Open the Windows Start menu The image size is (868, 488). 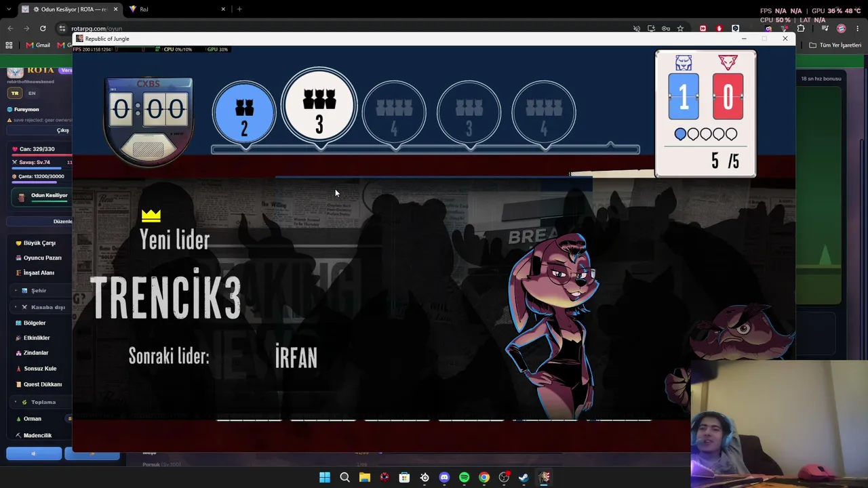pos(325,477)
